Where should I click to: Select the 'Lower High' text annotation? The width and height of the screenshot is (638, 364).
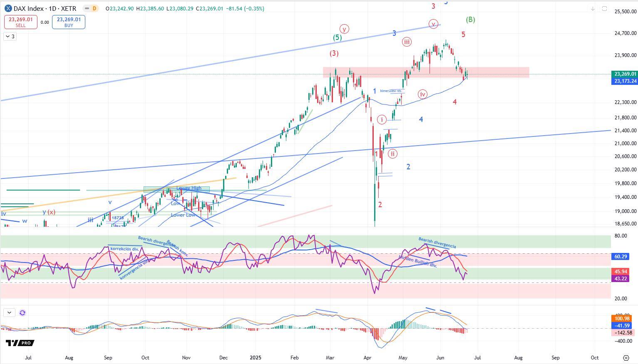189,188
